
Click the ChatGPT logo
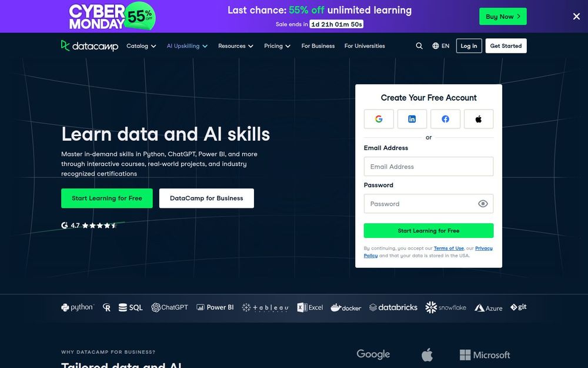click(169, 307)
